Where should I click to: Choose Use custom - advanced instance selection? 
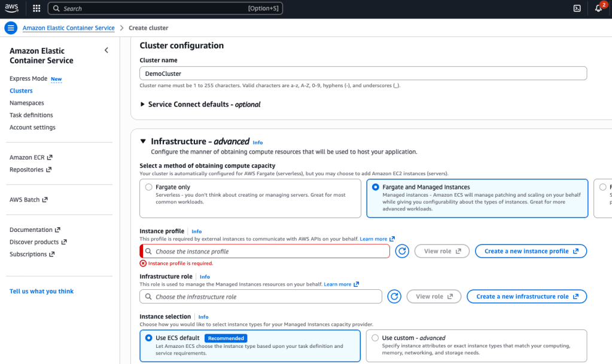coord(375,338)
